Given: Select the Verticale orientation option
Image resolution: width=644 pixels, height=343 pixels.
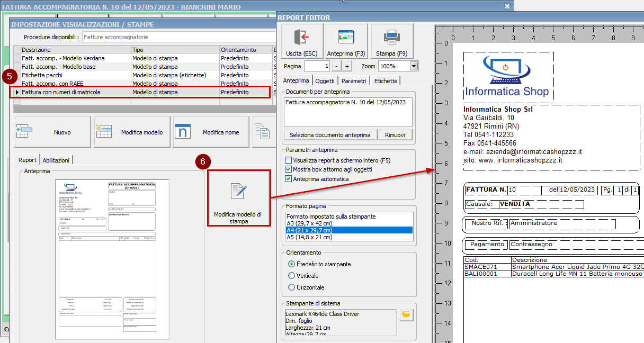Looking at the screenshot, I should 291,276.
